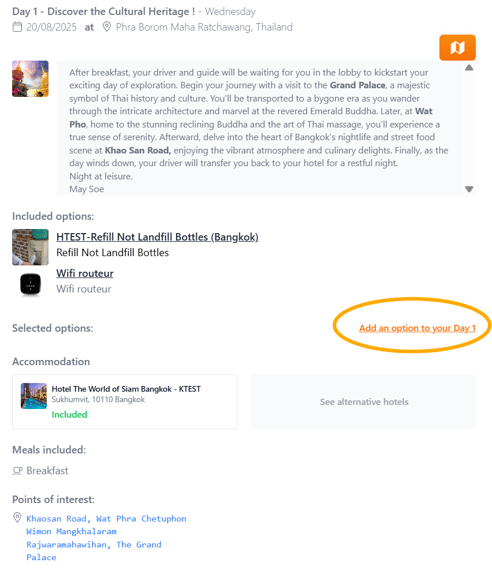Image resolution: width=492 pixels, height=574 pixels.
Task: Open HTEST-Refill Not Landfill Bottles (Bangkok) link
Action: (157, 237)
